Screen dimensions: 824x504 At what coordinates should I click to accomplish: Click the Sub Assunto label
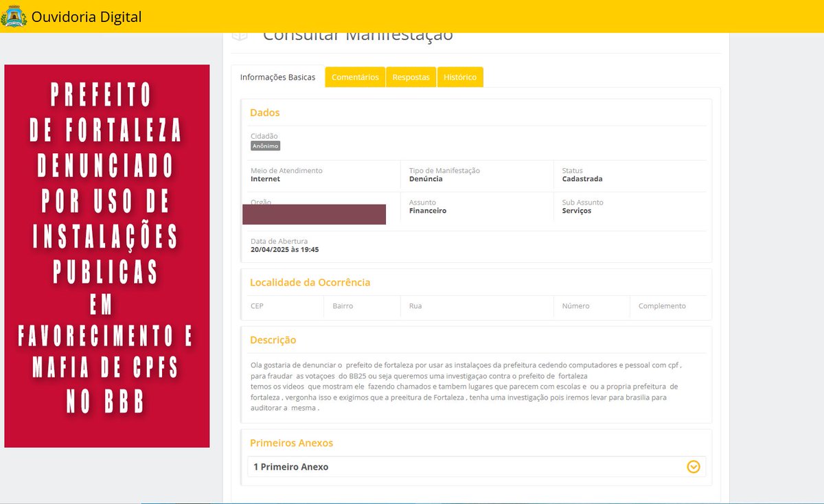coord(582,203)
